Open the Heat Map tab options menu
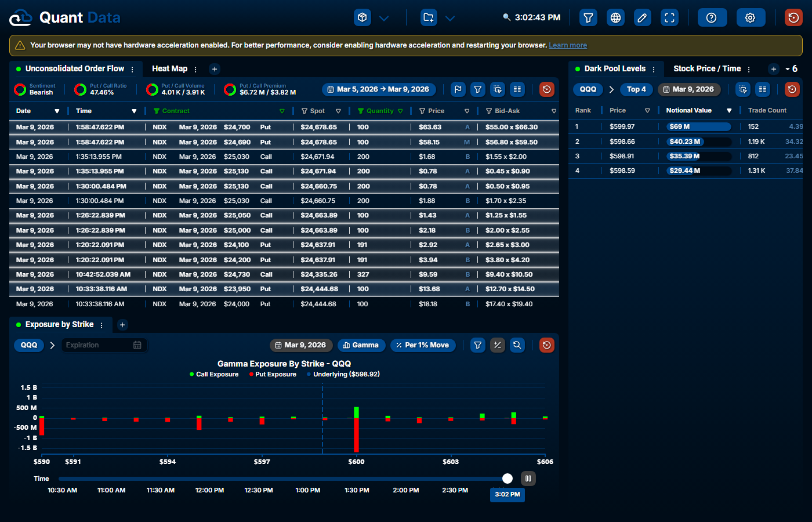This screenshot has height=522, width=812. coord(195,70)
